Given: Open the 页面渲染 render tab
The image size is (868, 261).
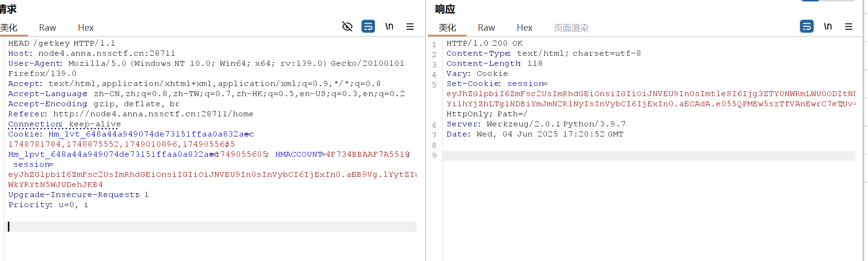Looking at the screenshot, I should [571, 28].
